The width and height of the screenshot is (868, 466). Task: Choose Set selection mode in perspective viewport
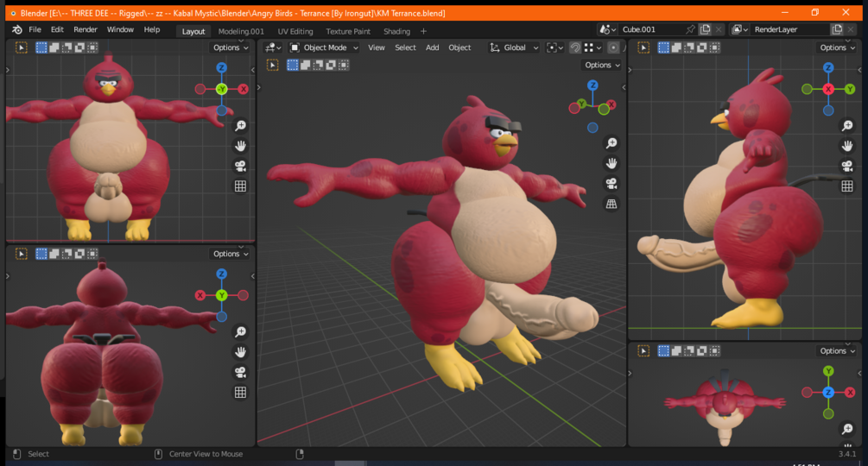292,66
